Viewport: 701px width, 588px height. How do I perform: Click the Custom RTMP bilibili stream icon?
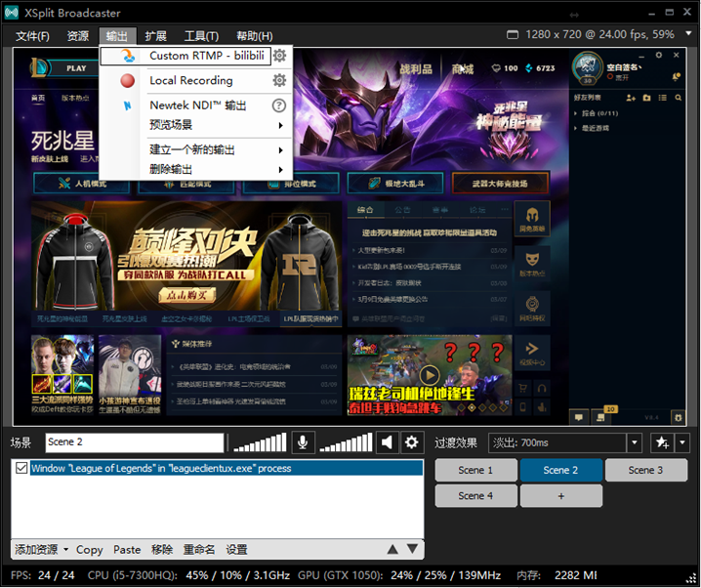click(x=128, y=56)
